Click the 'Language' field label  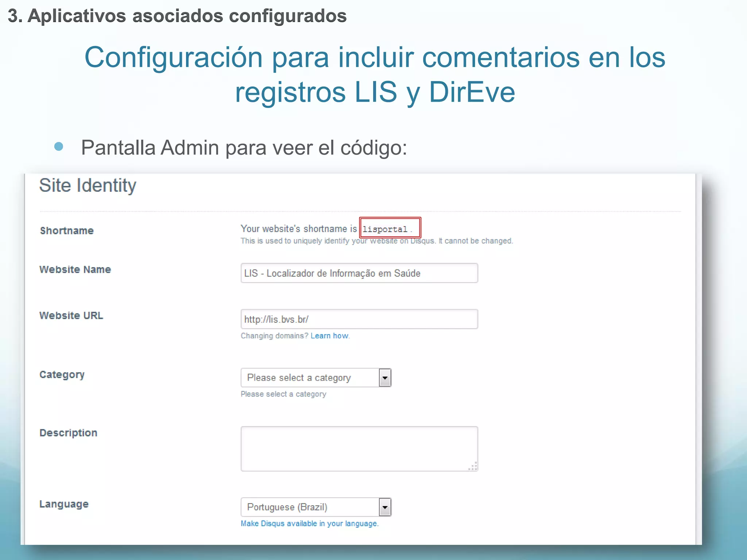click(x=64, y=504)
